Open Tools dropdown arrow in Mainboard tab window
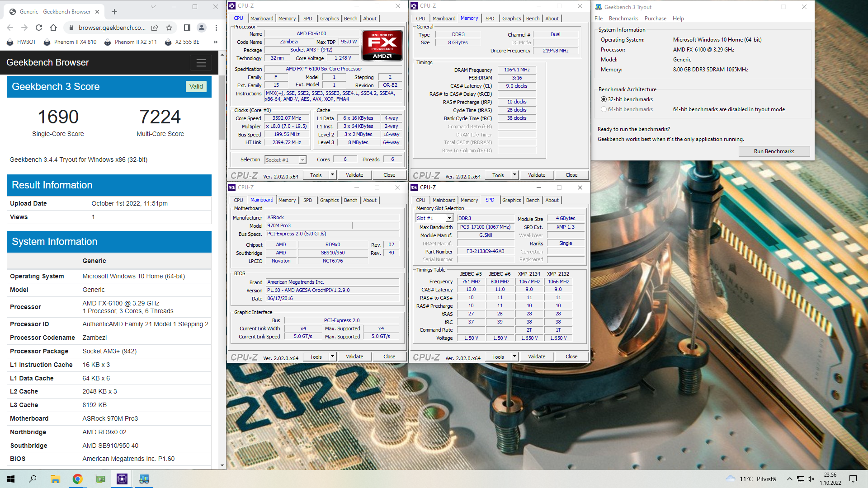This screenshot has width=868, height=488. 332,357
